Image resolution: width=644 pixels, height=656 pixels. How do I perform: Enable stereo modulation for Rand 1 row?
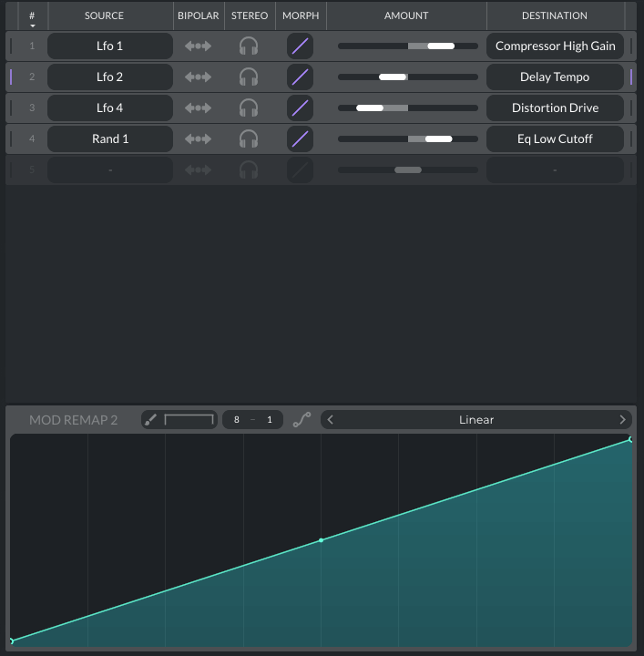click(249, 138)
